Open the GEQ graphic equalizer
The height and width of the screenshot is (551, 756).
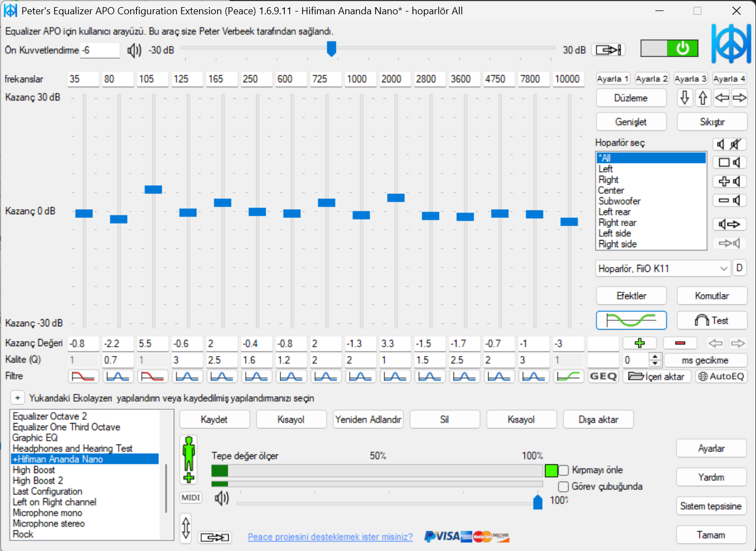click(x=603, y=376)
